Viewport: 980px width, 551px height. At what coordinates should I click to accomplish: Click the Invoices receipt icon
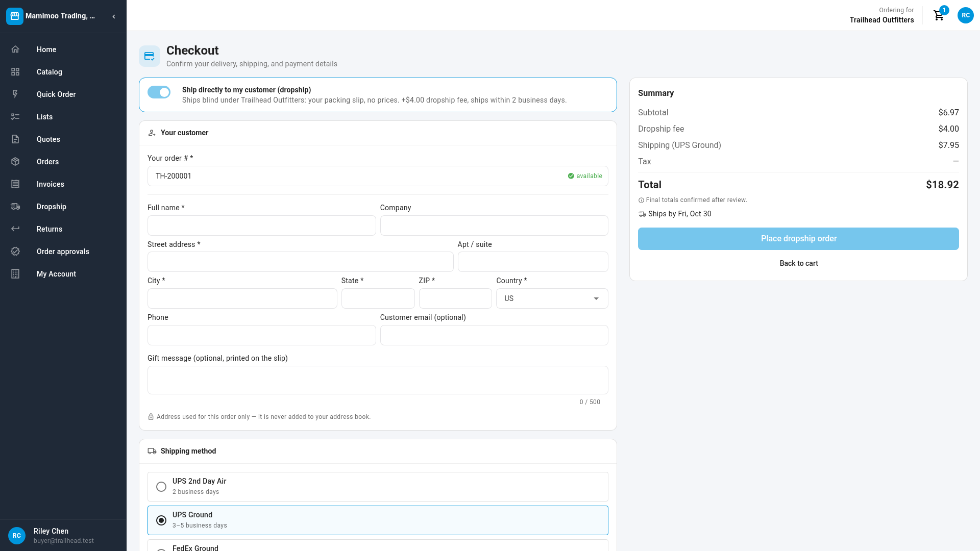(15, 184)
